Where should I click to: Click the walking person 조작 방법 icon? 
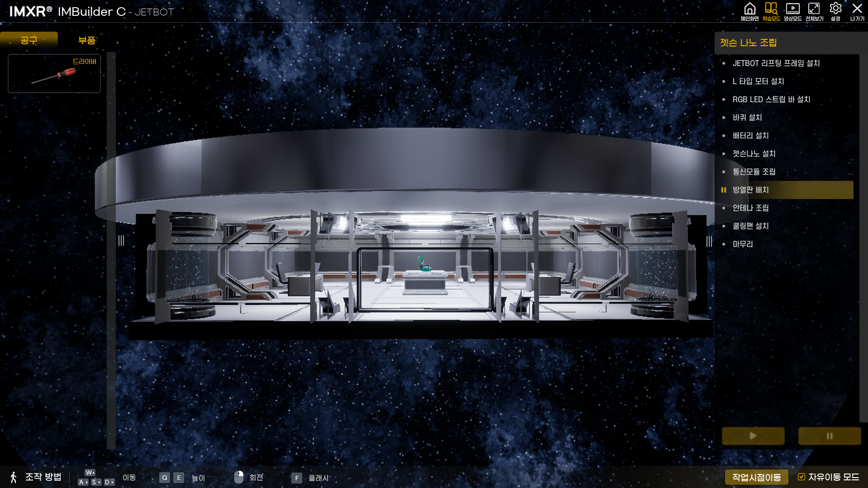pos(13,476)
